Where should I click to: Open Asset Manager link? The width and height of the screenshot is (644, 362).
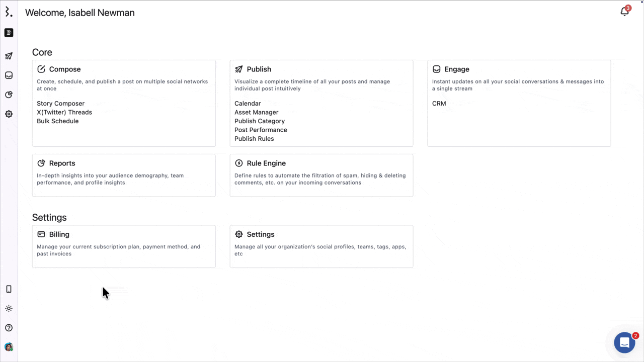point(256,112)
